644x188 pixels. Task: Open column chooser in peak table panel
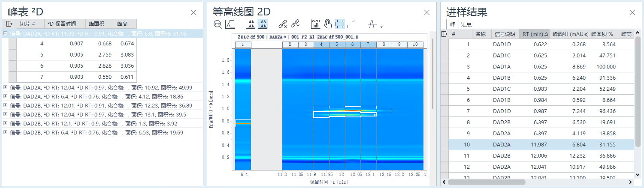click(x=10, y=24)
